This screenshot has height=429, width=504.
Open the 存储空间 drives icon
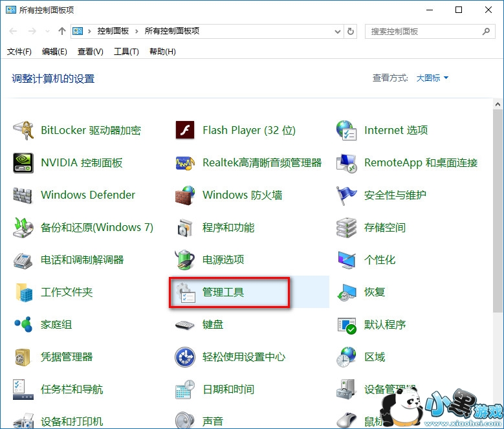point(347,228)
